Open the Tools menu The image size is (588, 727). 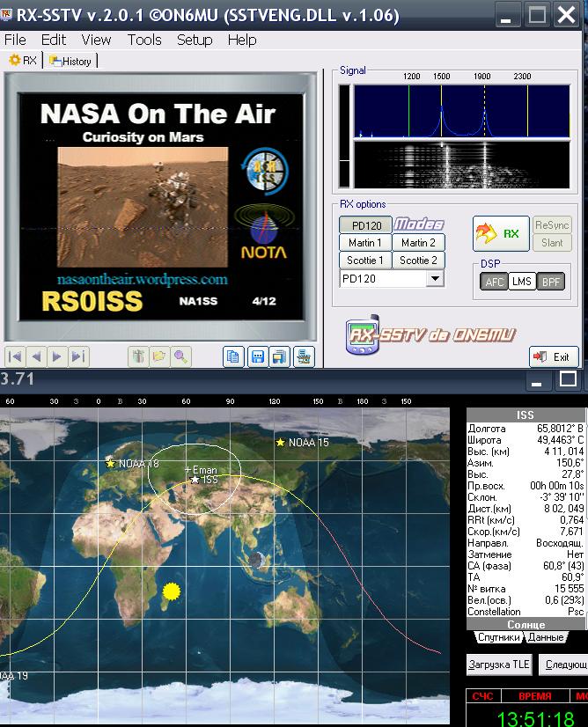pos(144,40)
